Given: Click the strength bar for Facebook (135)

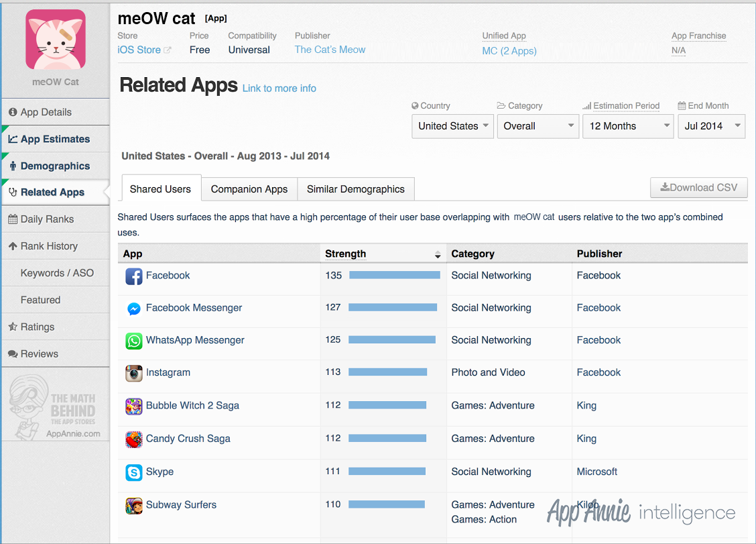Looking at the screenshot, I should (394, 275).
